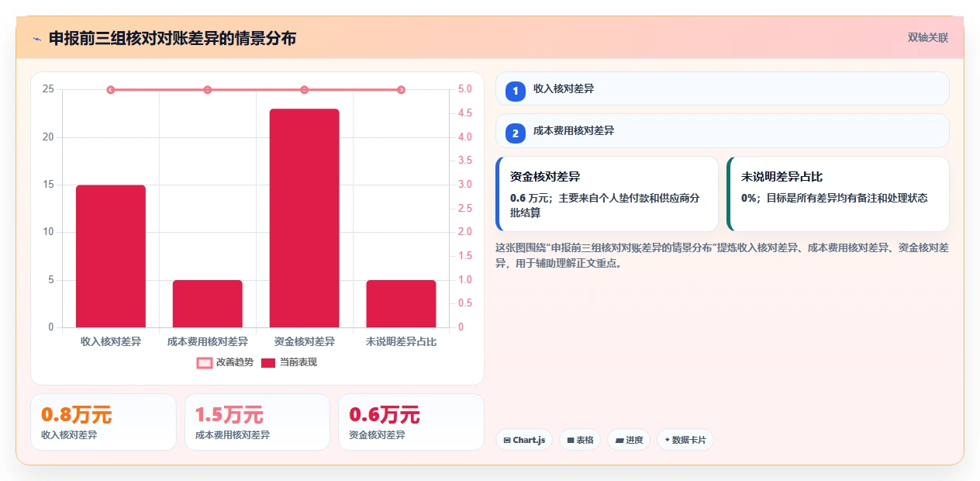Click x-axis label 未说明差异占比
Screen dimensions: 980x481
401,341
